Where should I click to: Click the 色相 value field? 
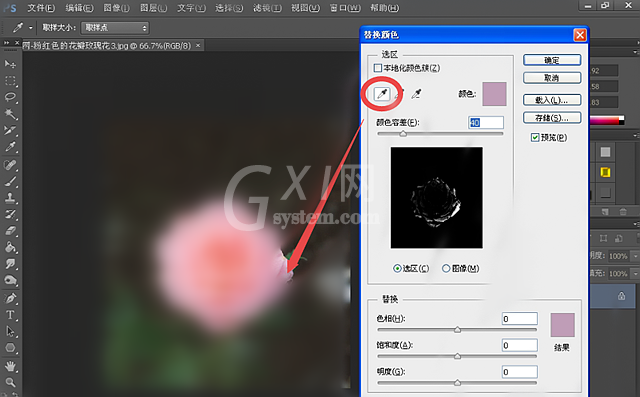[520, 319]
